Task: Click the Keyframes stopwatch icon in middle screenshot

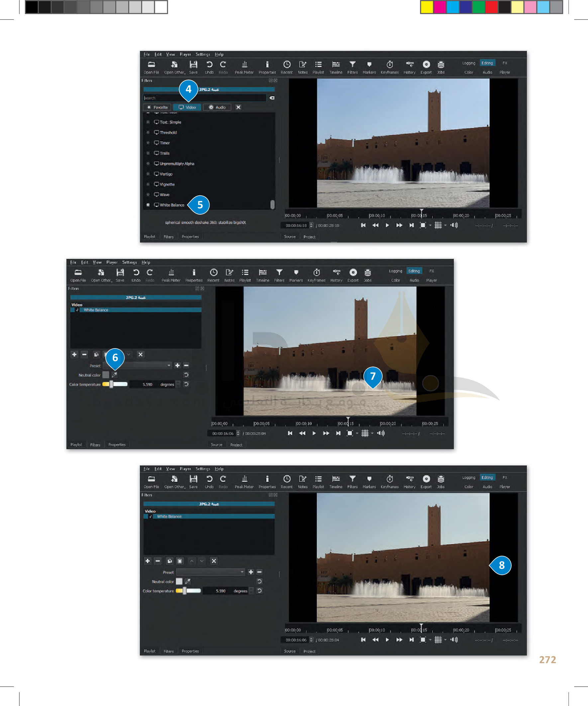Action: (316, 272)
